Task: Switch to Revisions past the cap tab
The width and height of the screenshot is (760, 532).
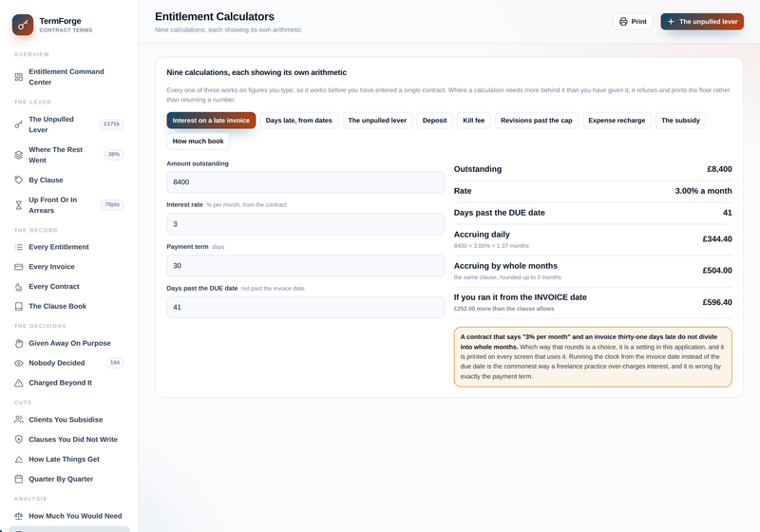Action: coord(536,120)
